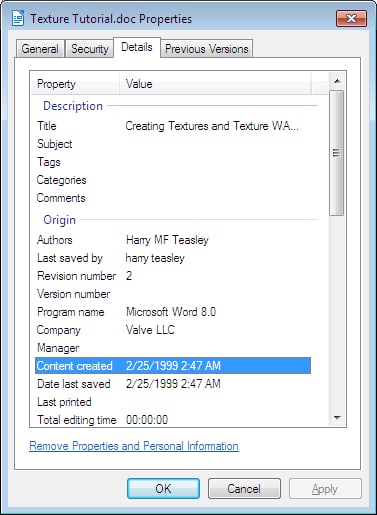This screenshot has height=515, width=377.
Task: Click the vertical scrollbar thumb
Action: coord(337,153)
